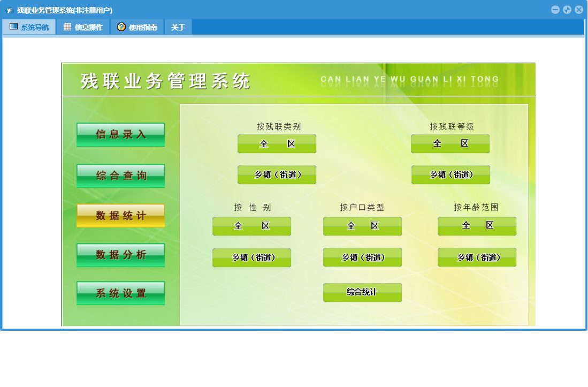Click the 按年龄范围 heading text
The image size is (588, 387).
[x=476, y=207]
